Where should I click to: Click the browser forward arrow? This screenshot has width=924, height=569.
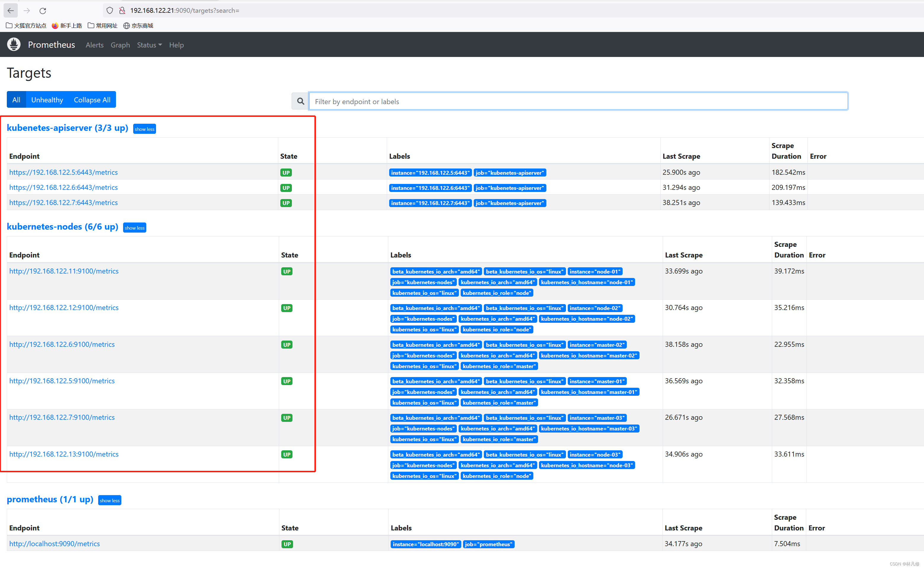pos(27,11)
